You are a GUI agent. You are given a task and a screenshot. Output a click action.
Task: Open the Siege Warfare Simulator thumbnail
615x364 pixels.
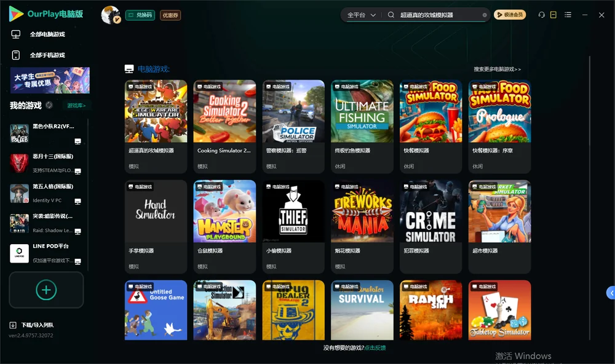[156, 111]
